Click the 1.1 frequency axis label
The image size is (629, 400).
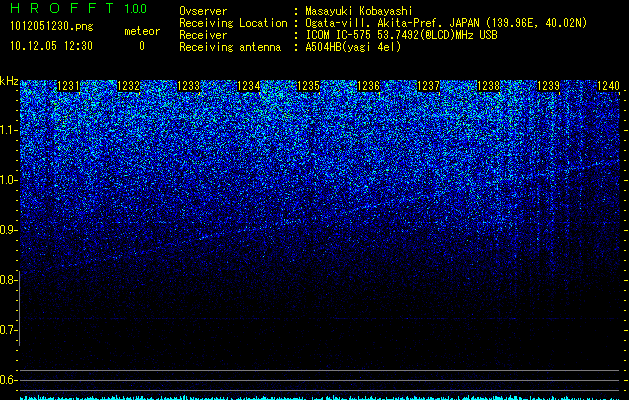pyautogui.click(x=9, y=130)
